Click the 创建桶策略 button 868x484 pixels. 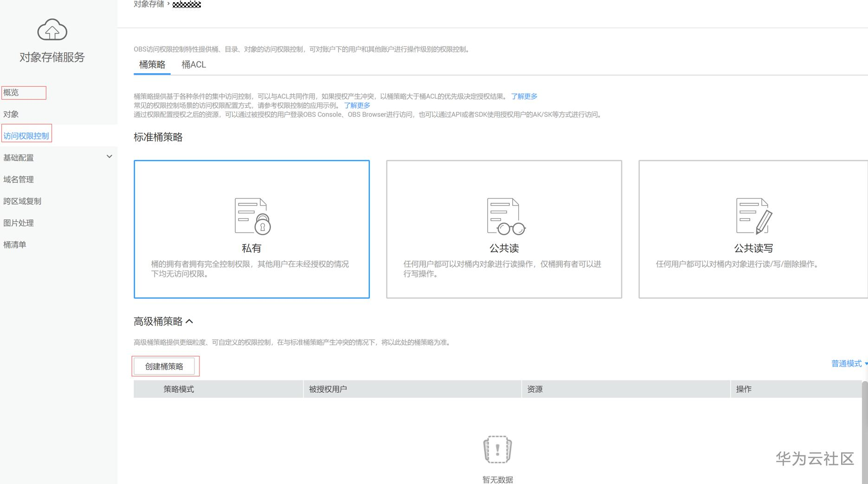[x=164, y=366]
